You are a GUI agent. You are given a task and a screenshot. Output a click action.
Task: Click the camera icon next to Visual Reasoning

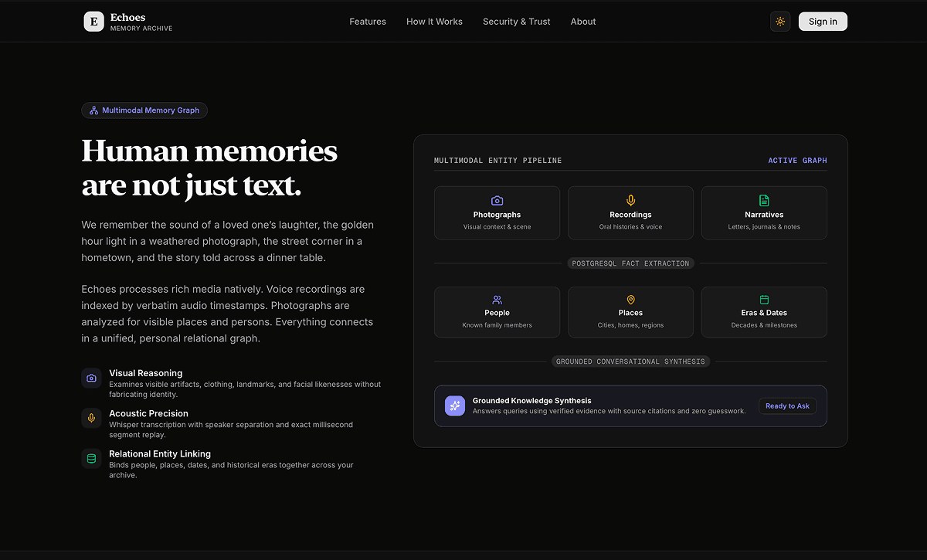(x=91, y=378)
